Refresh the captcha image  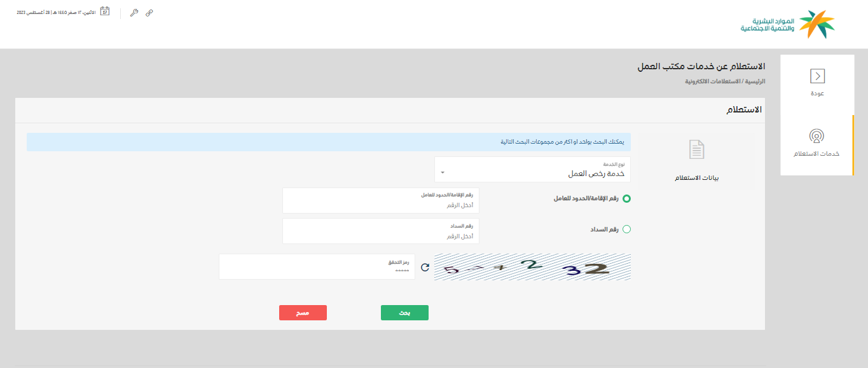[425, 267]
